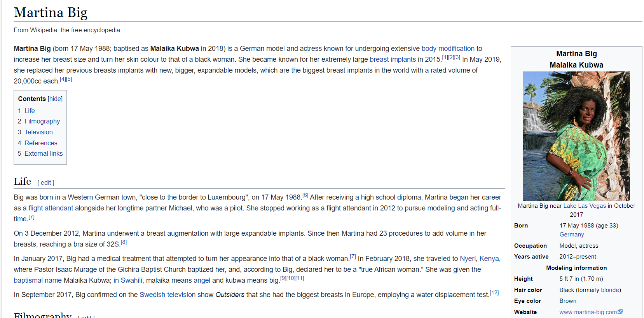Click the Martina Big page title
Viewport: 644px width, 318px height.
click(x=51, y=12)
